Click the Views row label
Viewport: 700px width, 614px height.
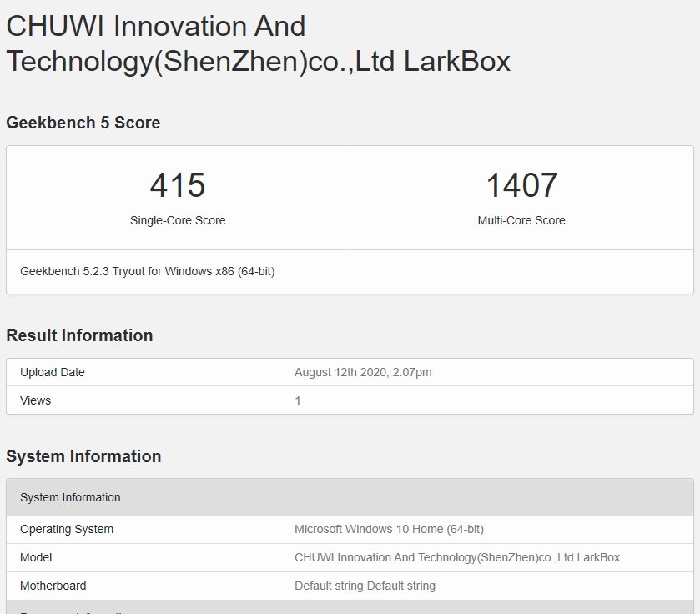[36, 400]
